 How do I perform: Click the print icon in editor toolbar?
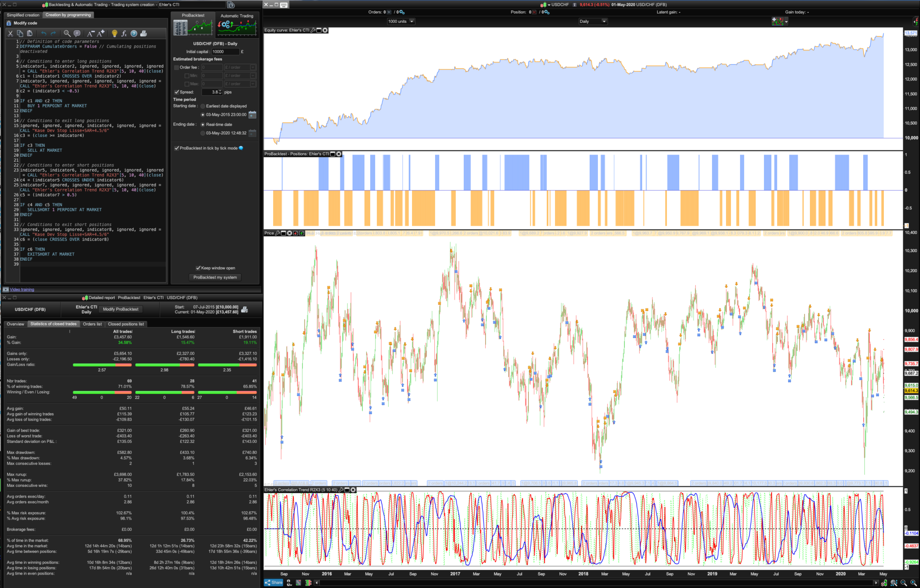[x=143, y=34]
